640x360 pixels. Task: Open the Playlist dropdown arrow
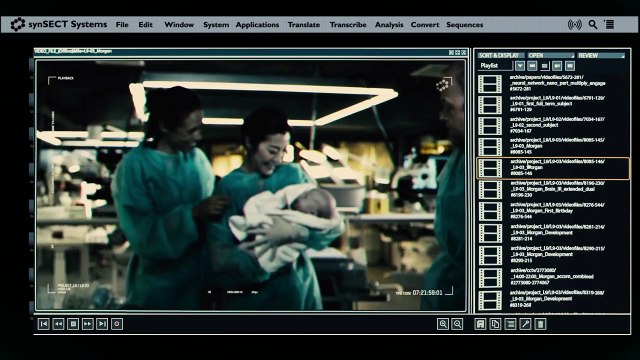point(520,65)
